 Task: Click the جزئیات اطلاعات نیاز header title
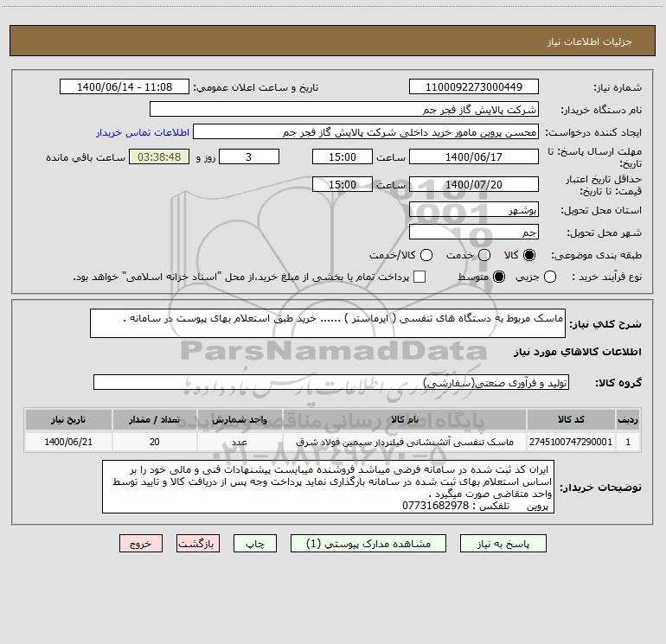point(590,41)
